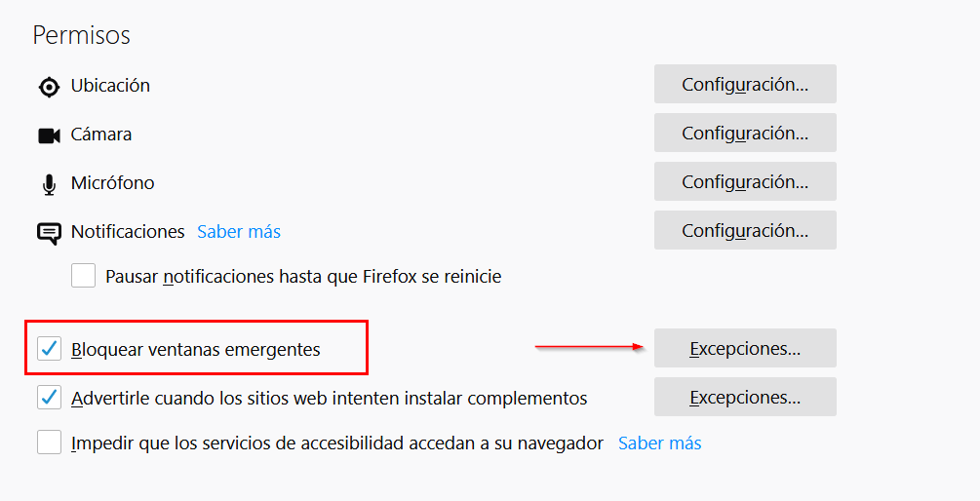Image resolution: width=980 pixels, height=501 pixels.
Task: Uncheck Bloquear ventanas emergentes
Action: [x=50, y=348]
